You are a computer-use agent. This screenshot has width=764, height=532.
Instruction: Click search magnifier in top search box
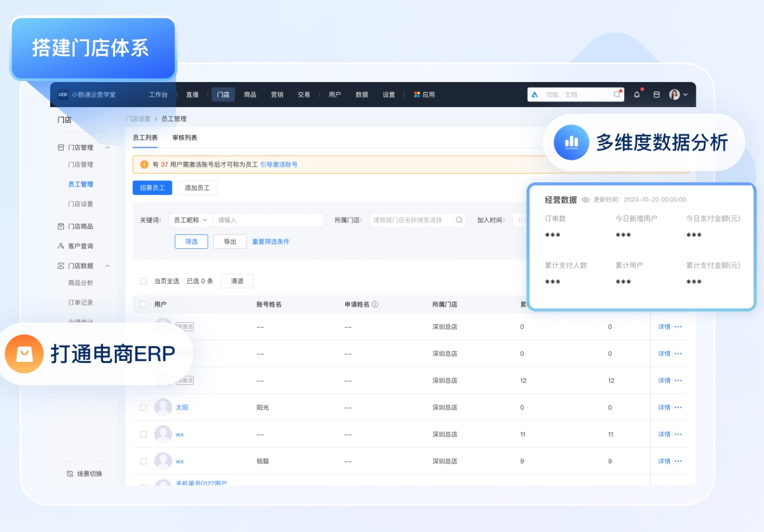tap(617, 95)
